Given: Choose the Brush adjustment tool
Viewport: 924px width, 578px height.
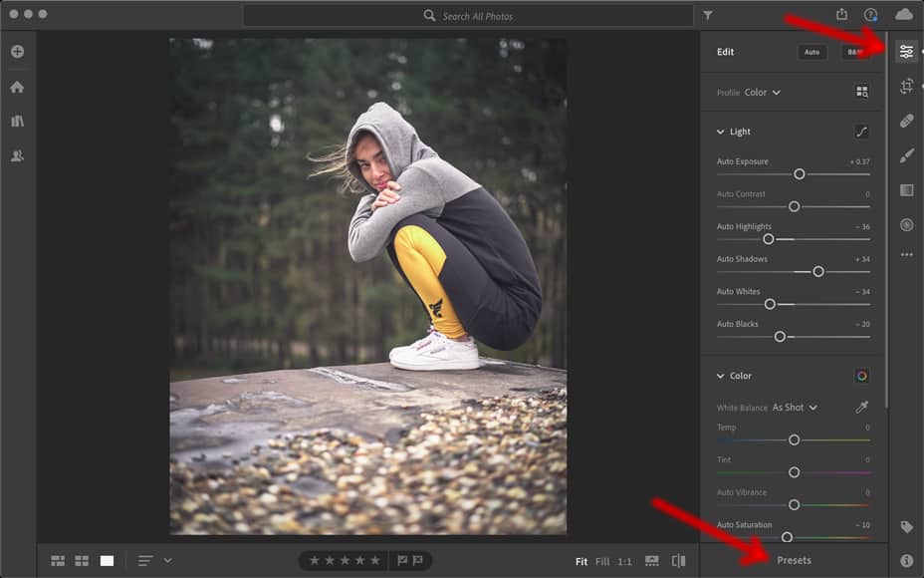Looking at the screenshot, I should [906, 155].
